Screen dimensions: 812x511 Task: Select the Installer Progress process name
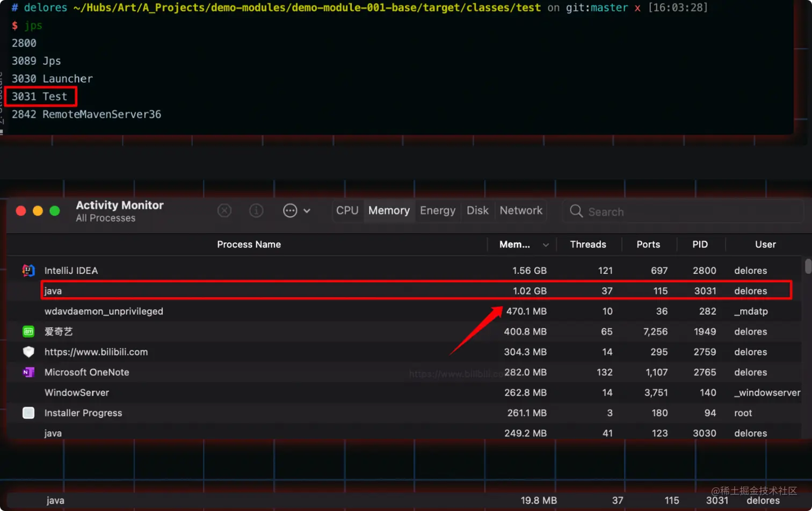(x=83, y=413)
